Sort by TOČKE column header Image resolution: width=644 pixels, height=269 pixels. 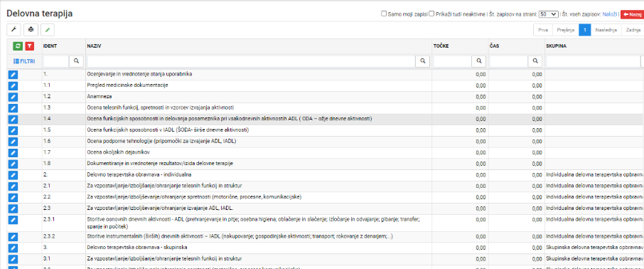tap(441, 46)
